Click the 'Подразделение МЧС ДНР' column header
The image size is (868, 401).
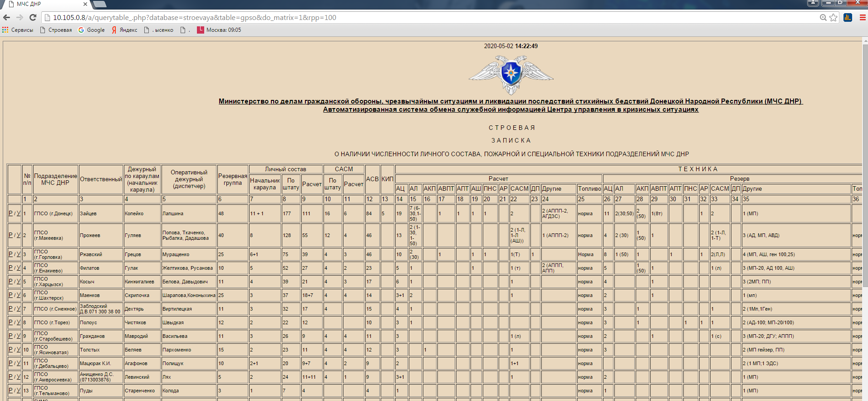pos(55,179)
